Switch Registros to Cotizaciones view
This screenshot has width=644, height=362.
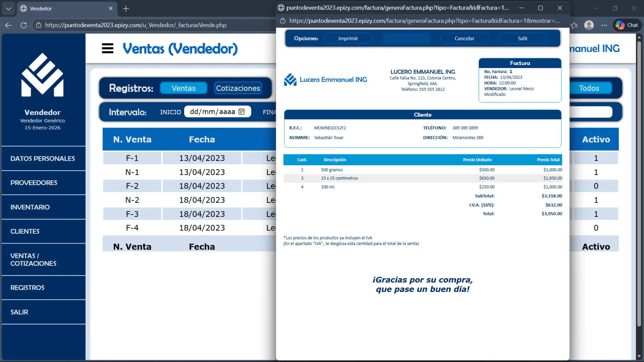pos(238,88)
